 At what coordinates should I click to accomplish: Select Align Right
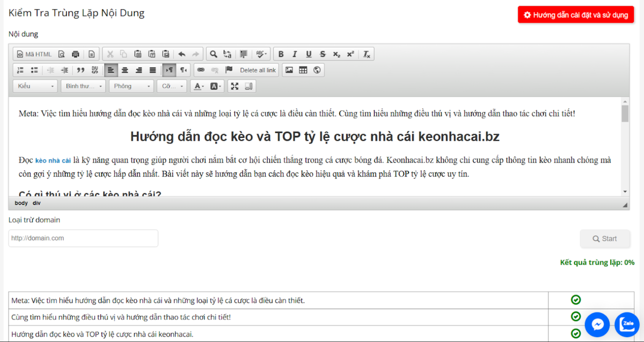click(138, 70)
